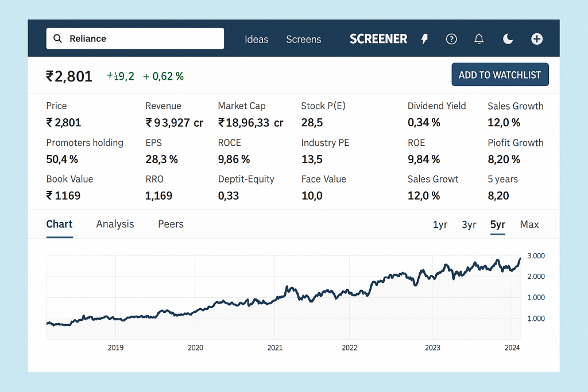Click the RRO value 1,169
Viewport: 588px width, 392px height.
point(158,196)
